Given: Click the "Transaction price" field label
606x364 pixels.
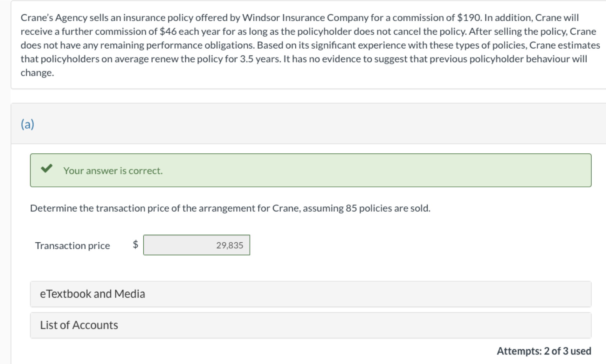Looking at the screenshot, I should point(72,246).
